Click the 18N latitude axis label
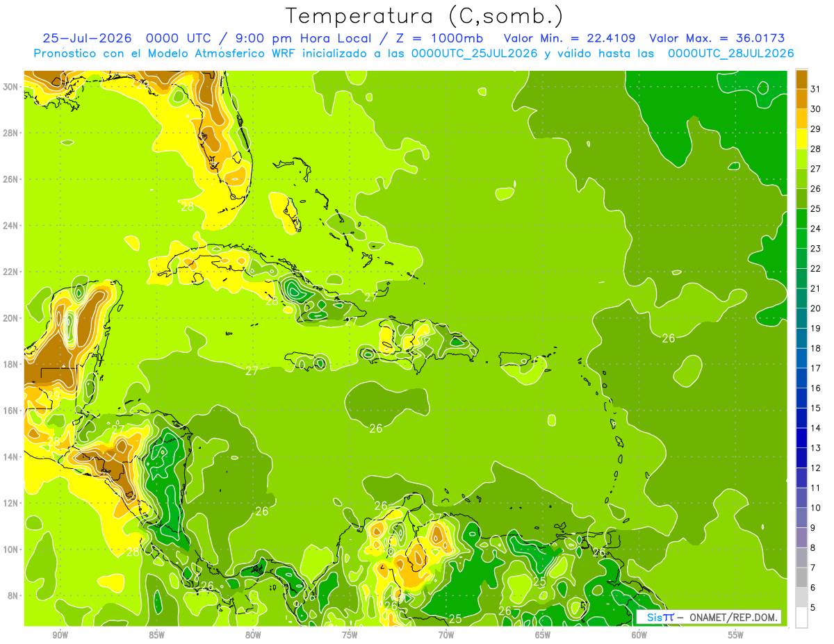The height and width of the screenshot is (644, 834). click(x=12, y=364)
